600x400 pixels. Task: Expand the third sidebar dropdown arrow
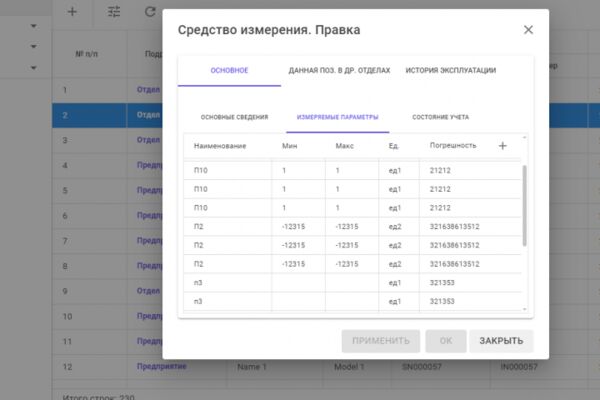(x=33, y=68)
